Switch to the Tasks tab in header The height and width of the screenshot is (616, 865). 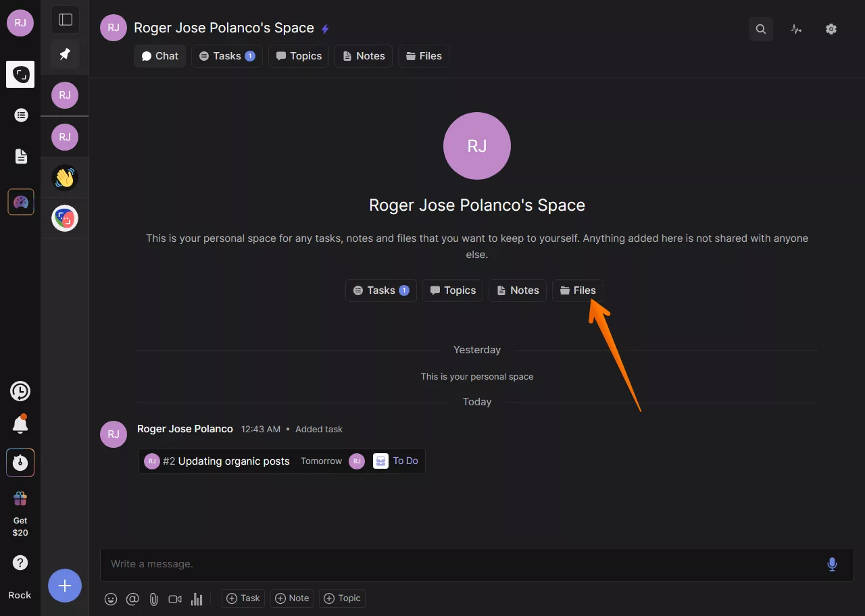coord(226,56)
